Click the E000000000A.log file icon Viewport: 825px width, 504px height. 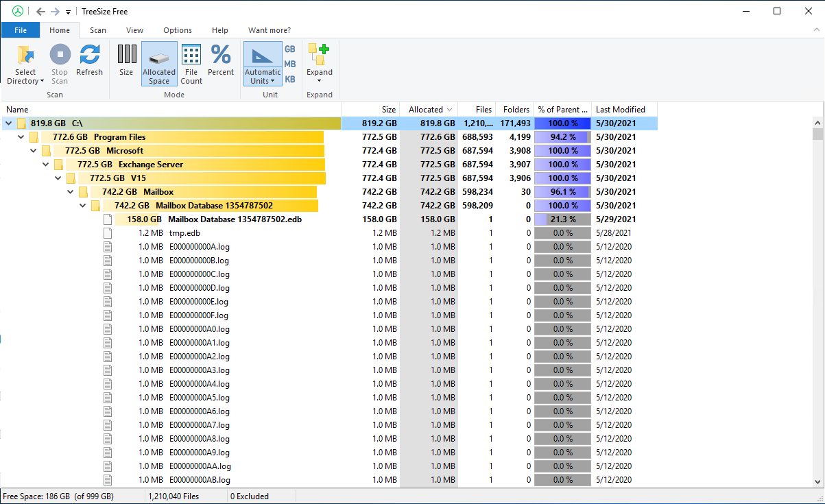pyautogui.click(x=107, y=247)
